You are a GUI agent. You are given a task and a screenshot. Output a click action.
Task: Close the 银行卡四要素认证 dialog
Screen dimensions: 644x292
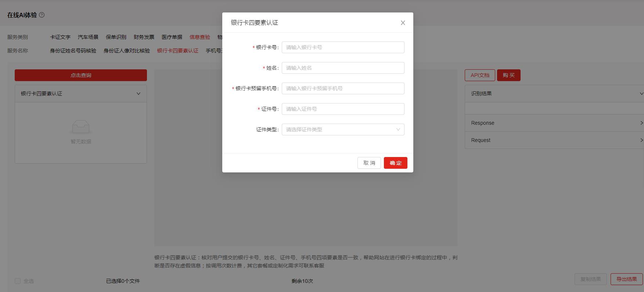[403, 23]
